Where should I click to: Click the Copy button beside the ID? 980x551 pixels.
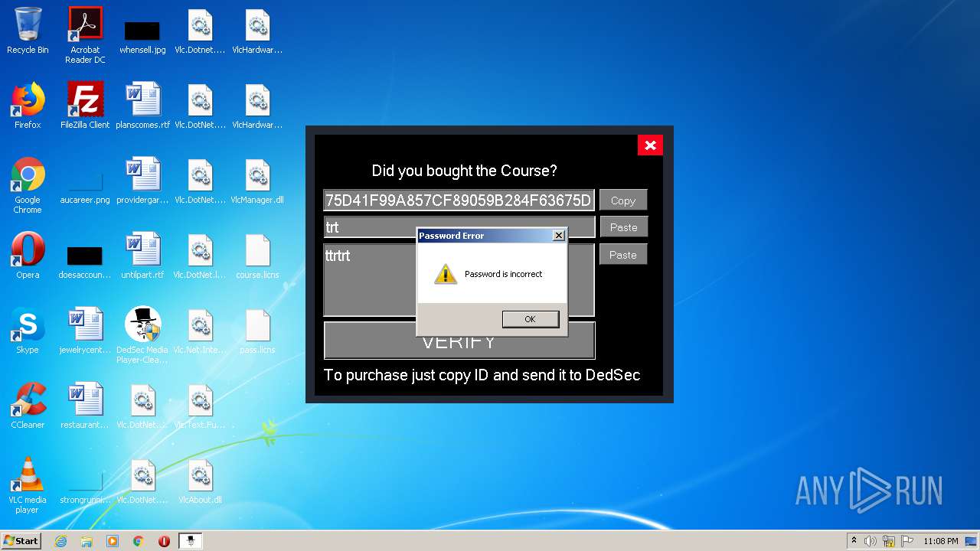[x=623, y=201]
